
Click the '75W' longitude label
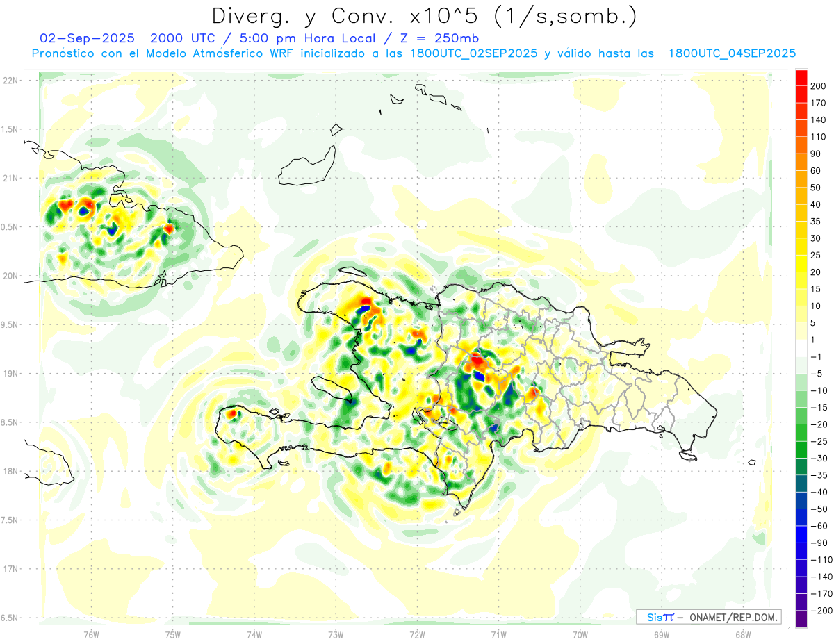click(x=173, y=634)
